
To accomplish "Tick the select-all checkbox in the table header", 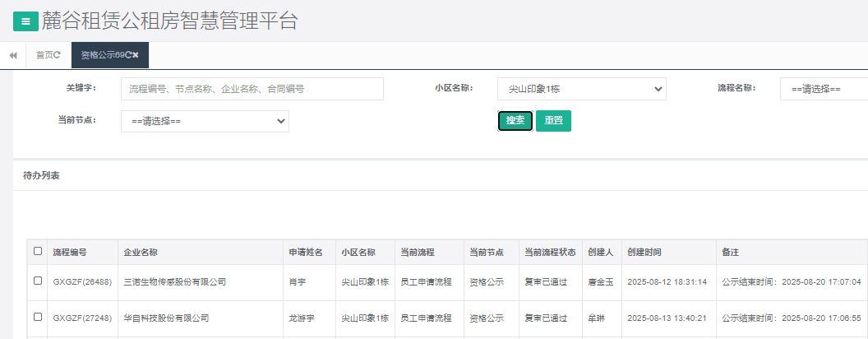I will [38, 252].
